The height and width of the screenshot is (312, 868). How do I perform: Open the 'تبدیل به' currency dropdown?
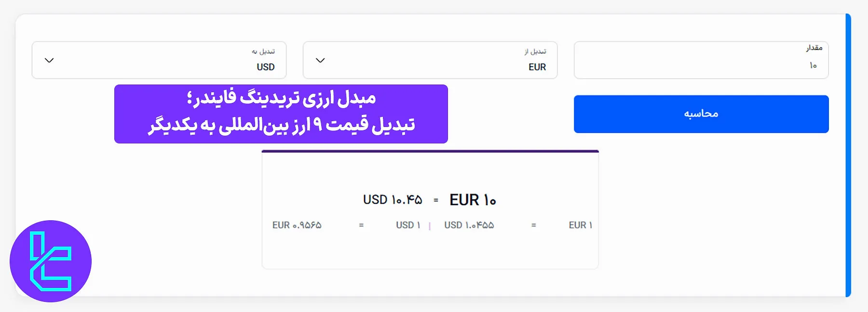tap(159, 60)
